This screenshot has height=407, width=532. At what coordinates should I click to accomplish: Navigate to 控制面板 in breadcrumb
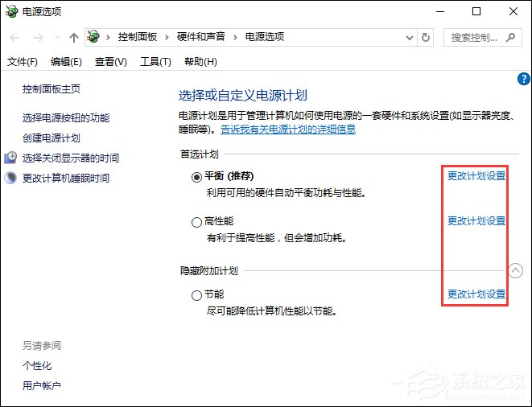coord(138,37)
